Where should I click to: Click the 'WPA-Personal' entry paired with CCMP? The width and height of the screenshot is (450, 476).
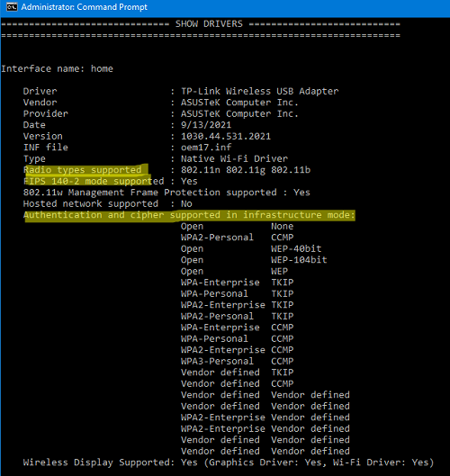[x=214, y=338]
